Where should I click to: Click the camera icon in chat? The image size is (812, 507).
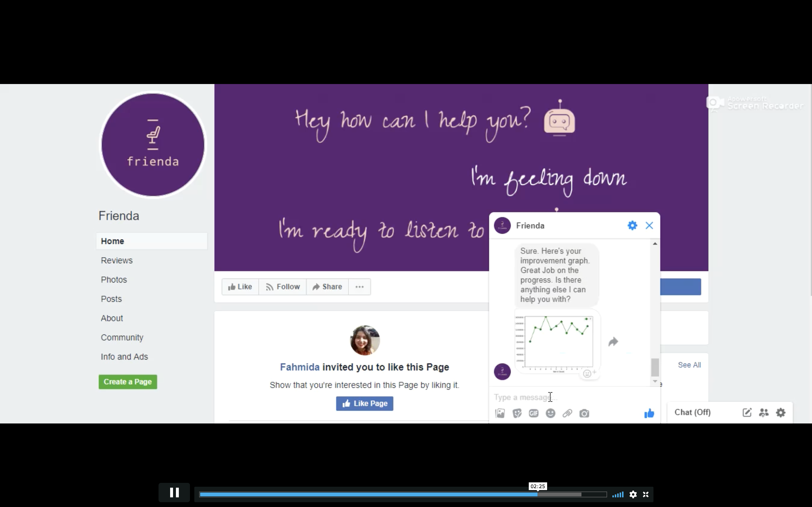click(x=584, y=413)
